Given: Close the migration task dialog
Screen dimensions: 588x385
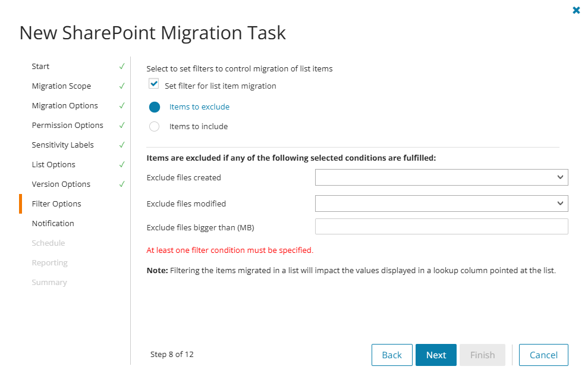Looking at the screenshot, I should pyautogui.click(x=576, y=10).
